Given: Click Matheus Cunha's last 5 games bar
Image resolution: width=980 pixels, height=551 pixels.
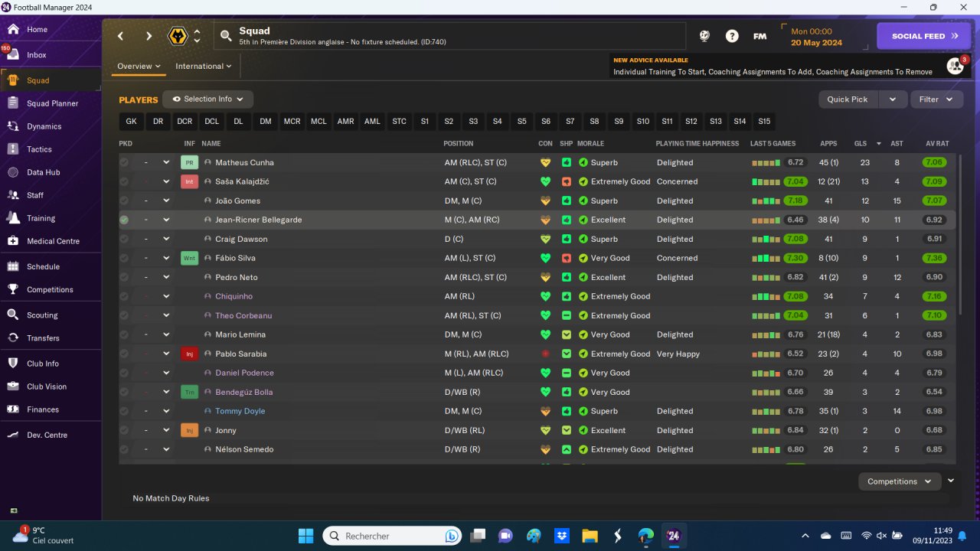Looking at the screenshot, I should tap(766, 163).
